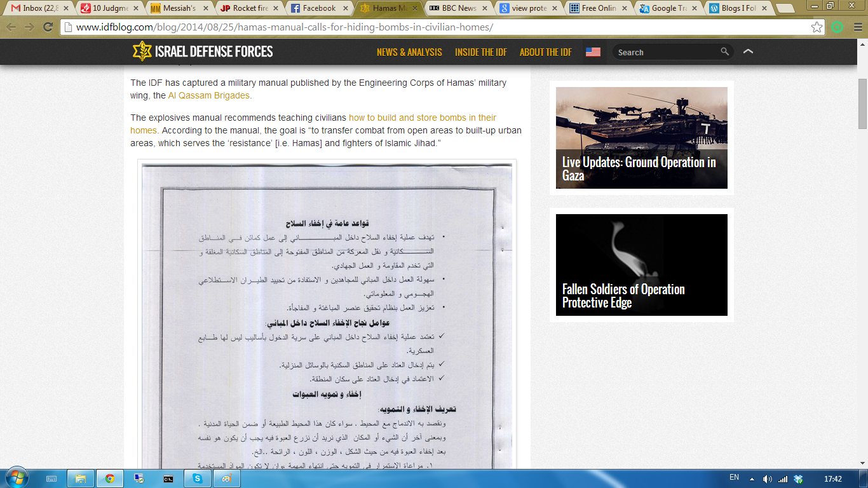Switch to the BBC News tab

(x=458, y=8)
